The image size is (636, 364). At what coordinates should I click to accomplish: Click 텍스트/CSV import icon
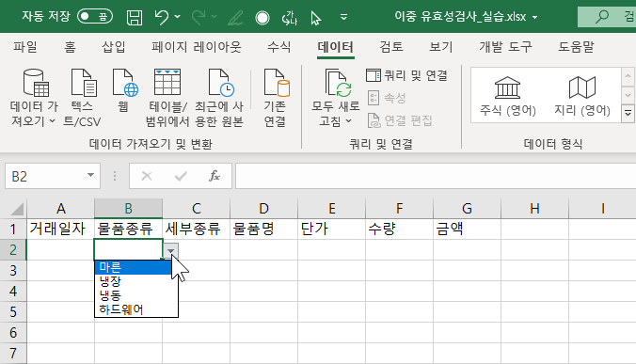(83, 83)
